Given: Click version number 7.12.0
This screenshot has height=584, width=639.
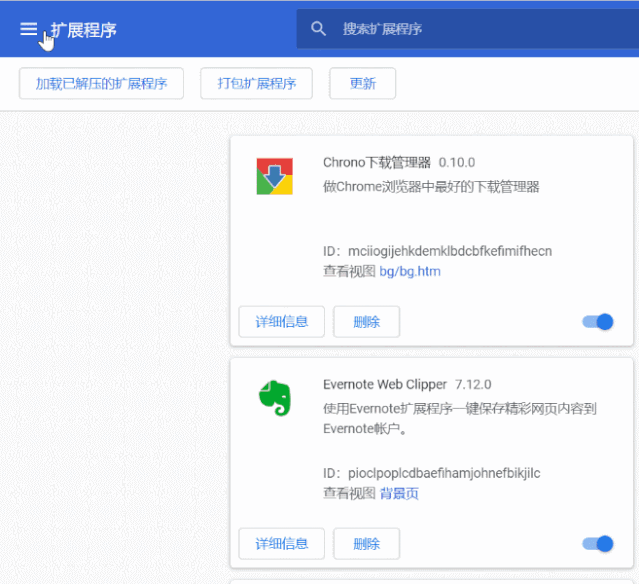Looking at the screenshot, I should (473, 384).
